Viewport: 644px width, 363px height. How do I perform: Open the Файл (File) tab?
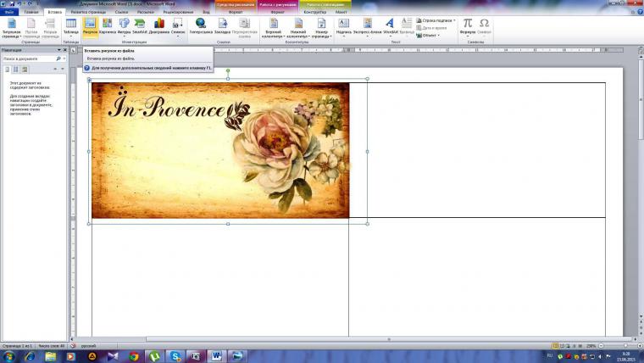[x=9, y=12]
